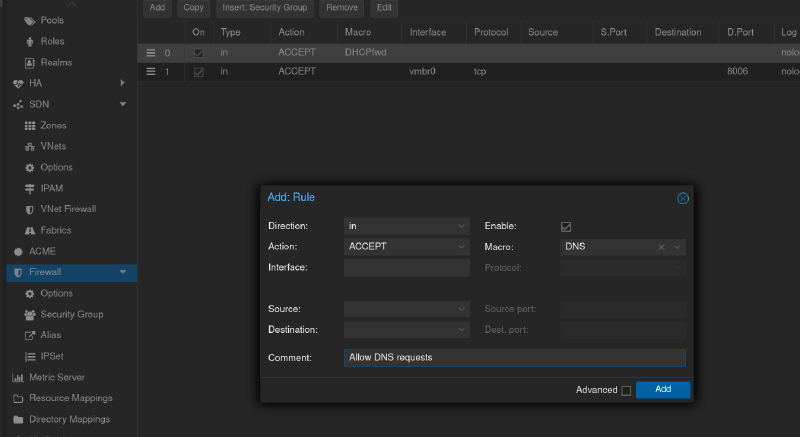Collapse the SDN tree section
The image size is (800, 437).
click(122, 104)
